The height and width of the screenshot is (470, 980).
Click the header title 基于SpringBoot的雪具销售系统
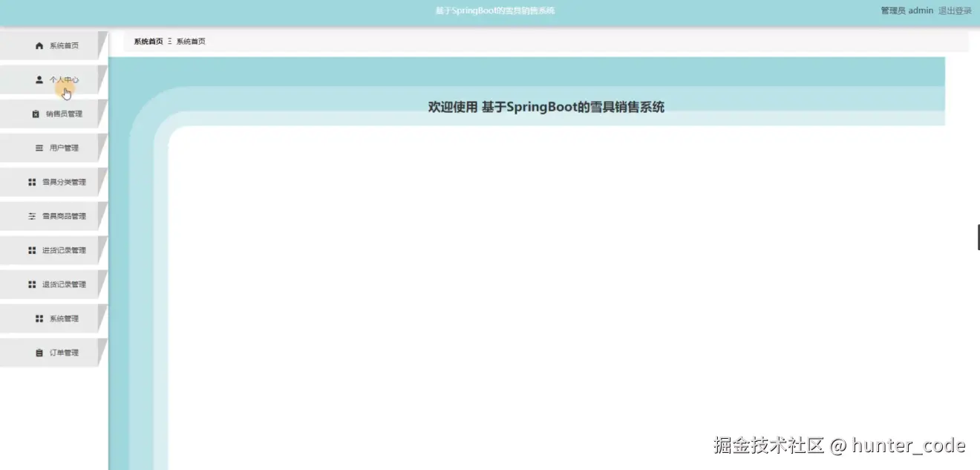pos(495,10)
